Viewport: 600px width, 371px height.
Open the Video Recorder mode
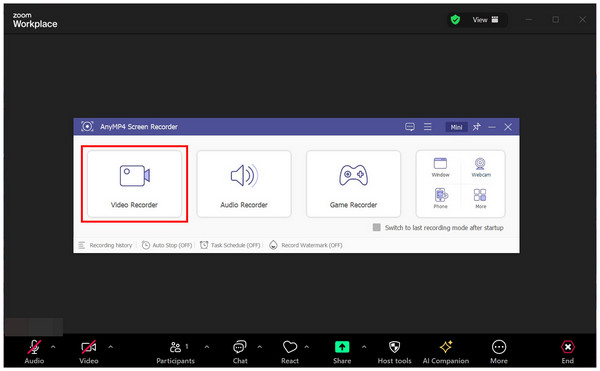(134, 184)
